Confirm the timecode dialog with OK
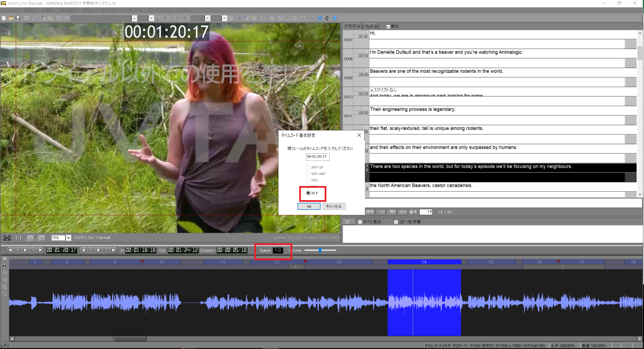 coord(309,206)
